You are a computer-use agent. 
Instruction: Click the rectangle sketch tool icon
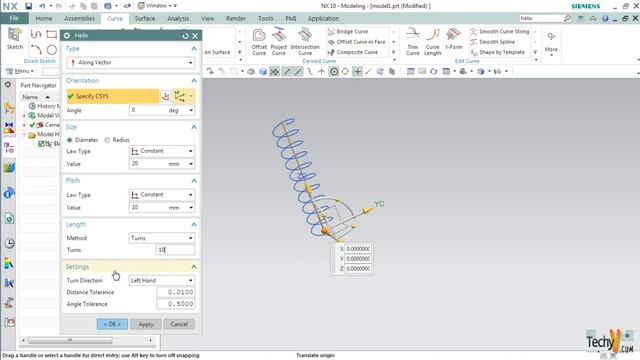[x=52, y=34]
